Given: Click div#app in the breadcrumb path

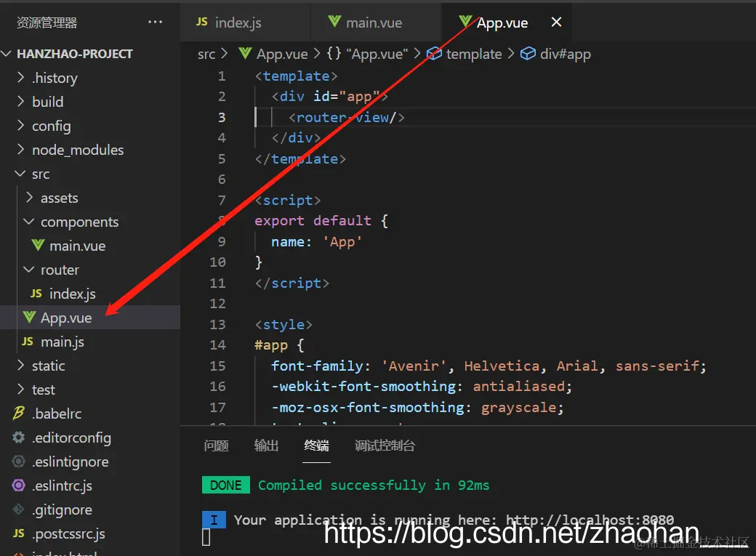Looking at the screenshot, I should click(565, 54).
